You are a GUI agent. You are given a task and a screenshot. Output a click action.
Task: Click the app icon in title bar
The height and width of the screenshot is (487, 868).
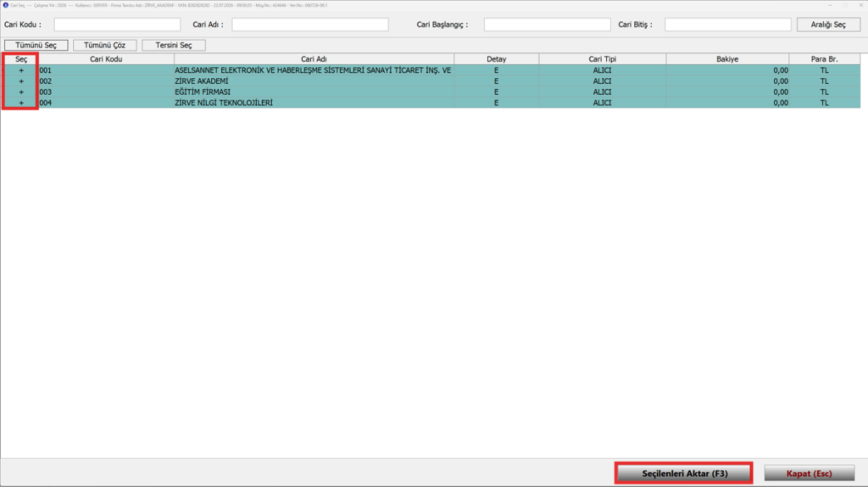coord(6,5)
